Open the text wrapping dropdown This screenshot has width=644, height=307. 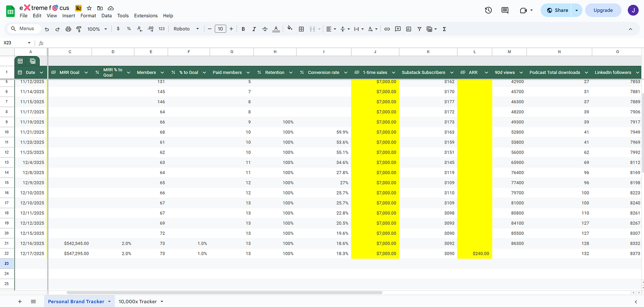(358, 29)
